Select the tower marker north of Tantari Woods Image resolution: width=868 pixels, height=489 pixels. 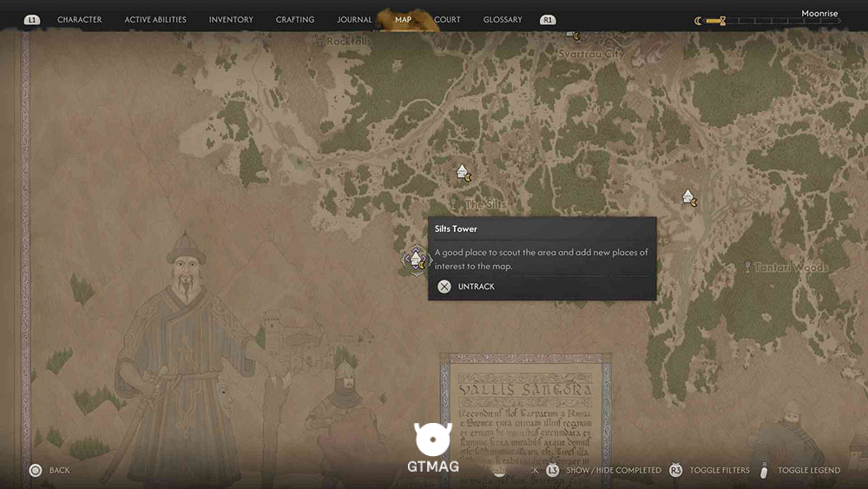[689, 198]
